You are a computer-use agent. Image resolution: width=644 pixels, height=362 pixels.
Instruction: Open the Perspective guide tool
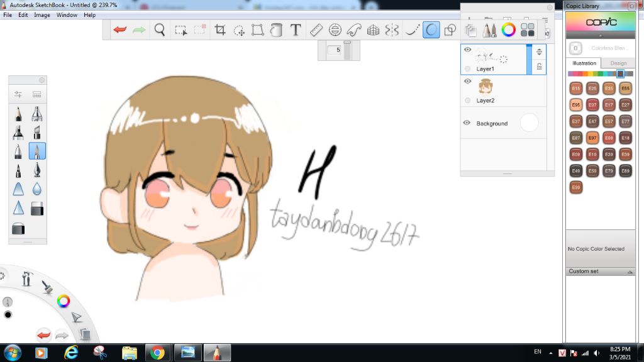(x=373, y=30)
